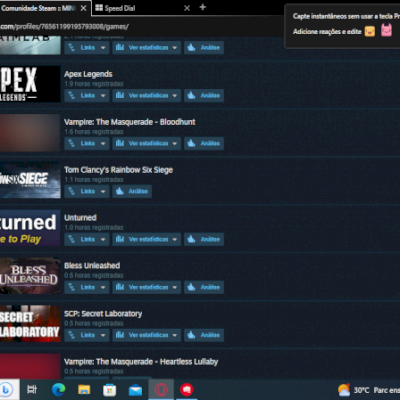Open the Mail app from the taskbar
Screen dimensions: 400x400
(135, 390)
